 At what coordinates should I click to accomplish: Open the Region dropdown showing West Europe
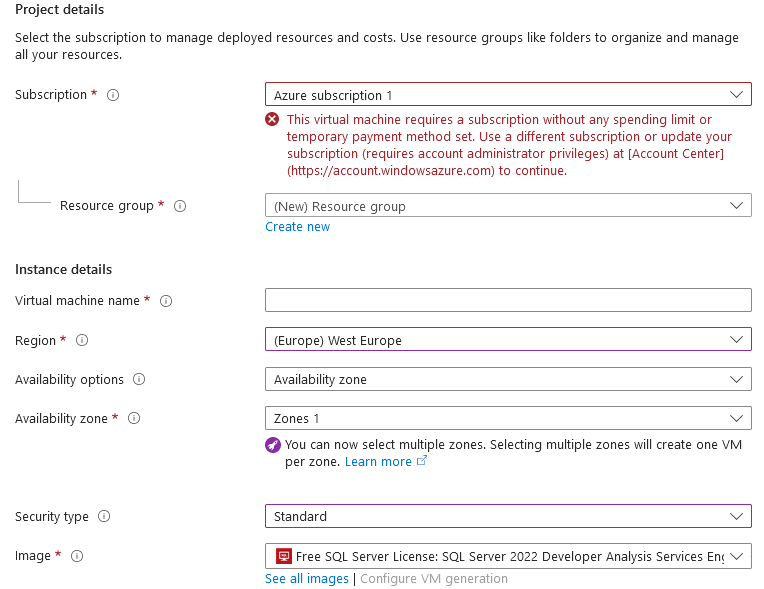pos(508,340)
